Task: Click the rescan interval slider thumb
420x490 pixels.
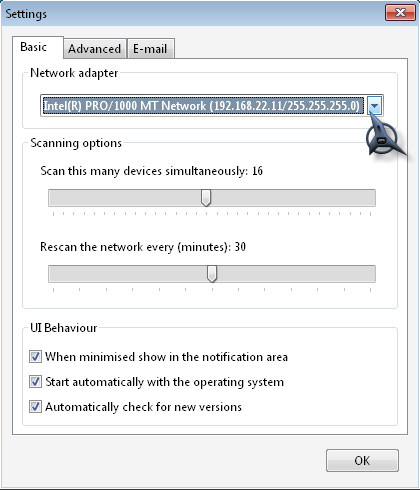Action: pyautogui.click(x=212, y=274)
